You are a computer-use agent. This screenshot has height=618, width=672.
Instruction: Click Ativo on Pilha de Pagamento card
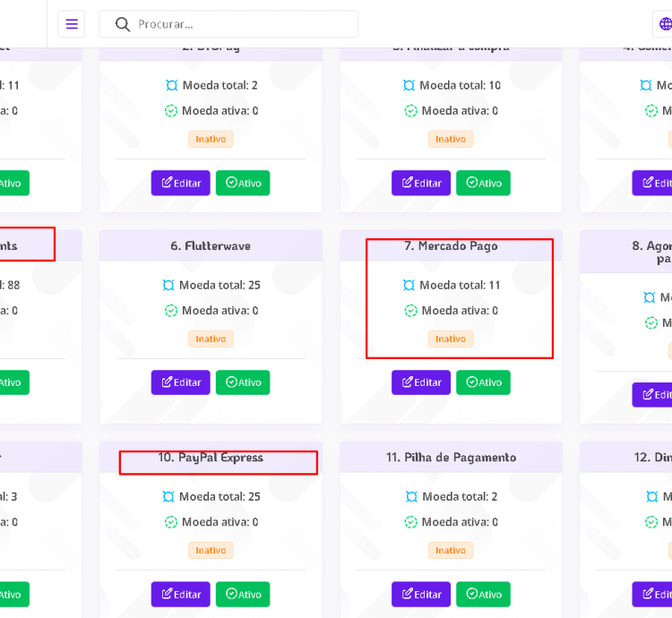(x=483, y=594)
